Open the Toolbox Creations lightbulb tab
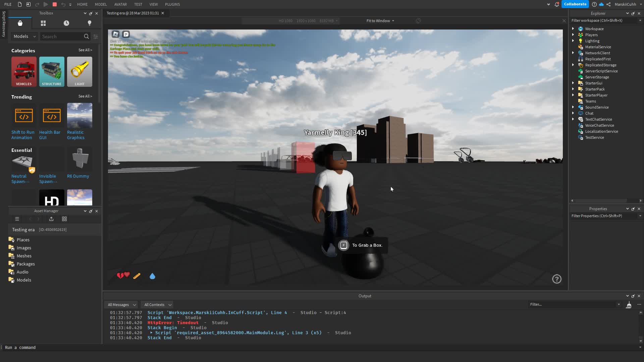The height and width of the screenshot is (362, 644). (x=89, y=23)
